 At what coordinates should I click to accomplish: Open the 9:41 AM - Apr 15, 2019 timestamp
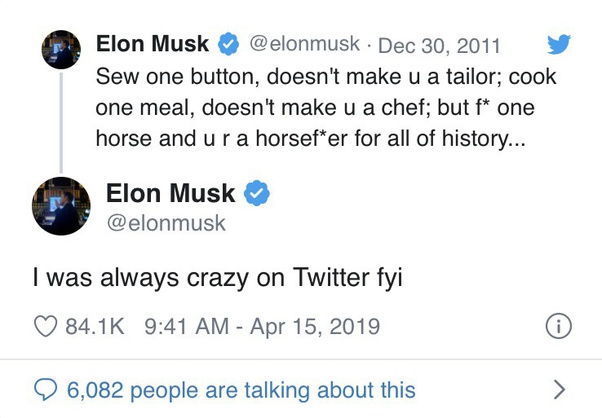pos(262,327)
